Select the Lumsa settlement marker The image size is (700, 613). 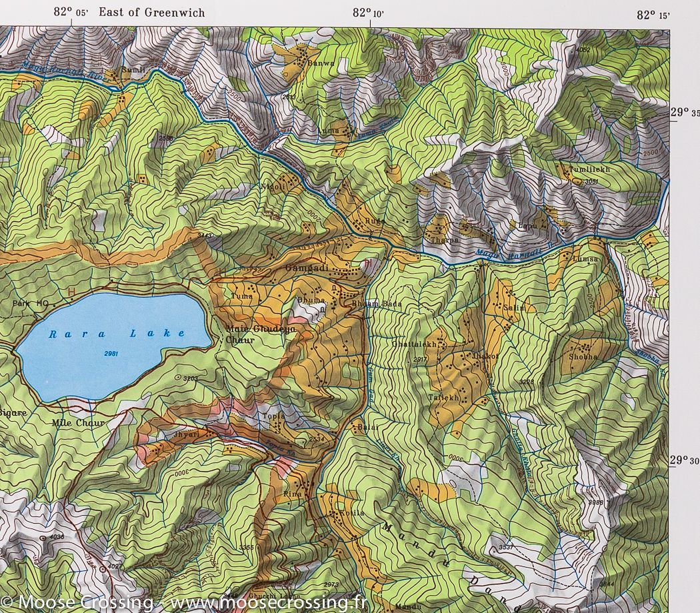tap(585, 259)
